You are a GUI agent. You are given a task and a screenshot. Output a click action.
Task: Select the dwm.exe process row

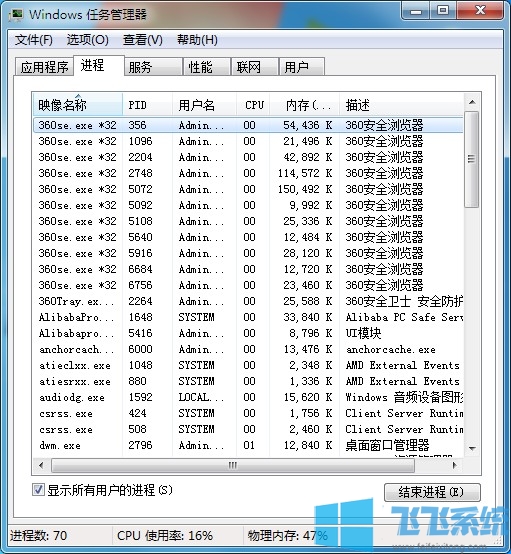248,445
